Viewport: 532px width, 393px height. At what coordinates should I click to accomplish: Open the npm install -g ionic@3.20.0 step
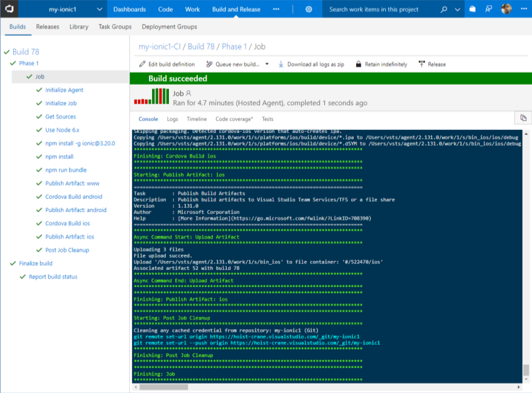pos(80,143)
